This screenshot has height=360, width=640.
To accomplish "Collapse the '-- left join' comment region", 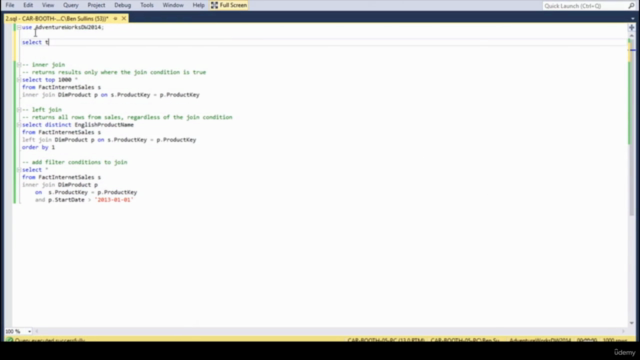I will point(19,110).
